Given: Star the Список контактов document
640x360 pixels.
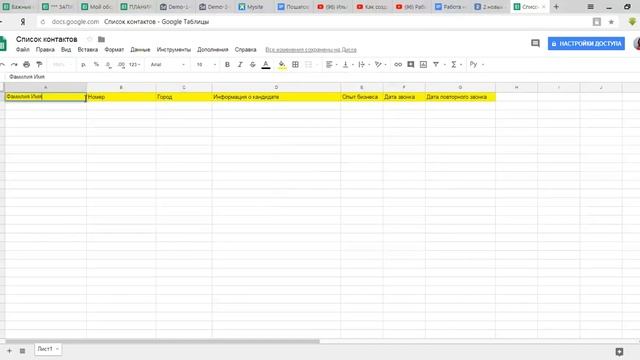Looking at the screenshot, I should coord(89,39).
